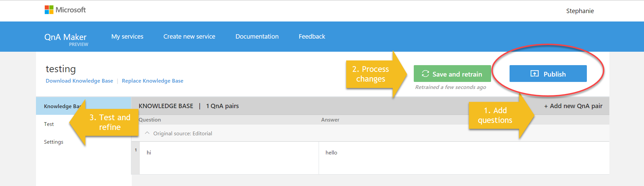Collapse the Original source: Editorial section

click(147, 133)
